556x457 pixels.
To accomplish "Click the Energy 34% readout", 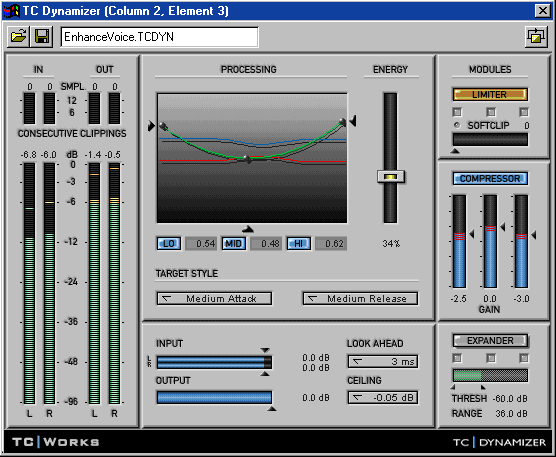I will (391, 244).
